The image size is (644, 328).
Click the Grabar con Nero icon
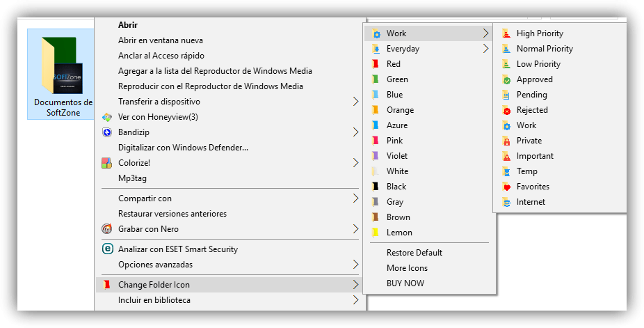click(106, 229)
